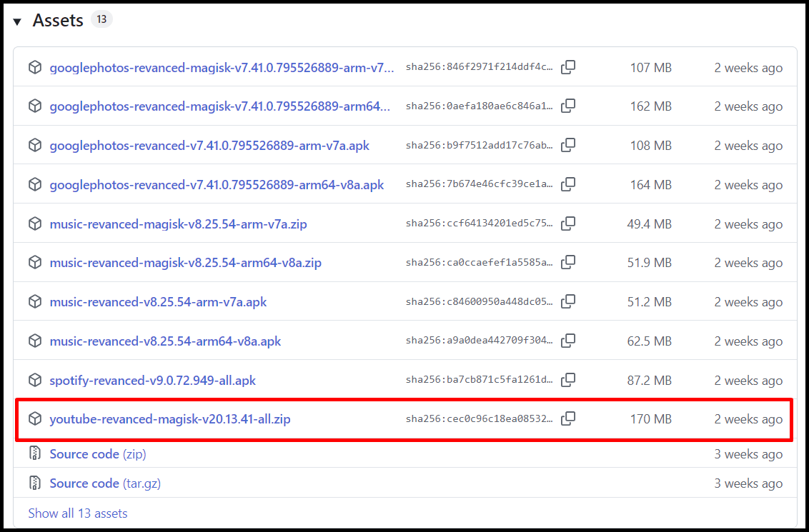Click hash text sha256:0aefa180ae6c846a1

point(480,106)
